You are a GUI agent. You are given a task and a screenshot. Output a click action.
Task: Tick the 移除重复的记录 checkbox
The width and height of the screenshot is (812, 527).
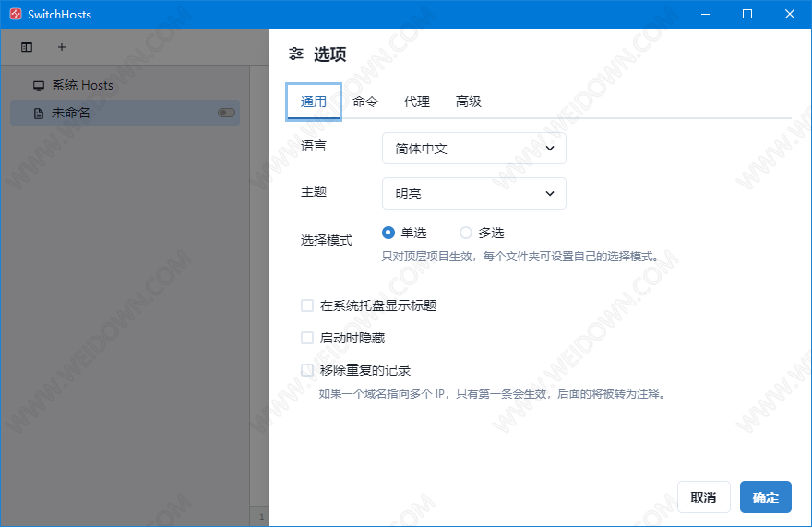point(307,370)
